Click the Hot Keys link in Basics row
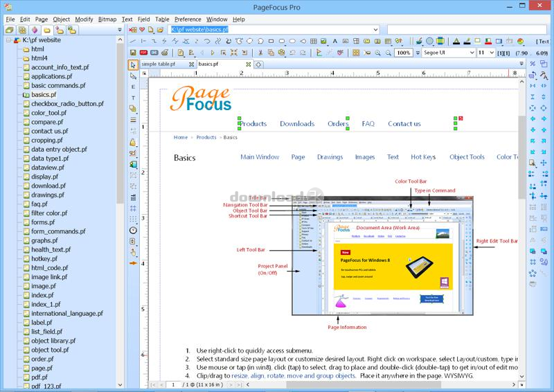Screen dimensions: 554x392 pyautogui.click(x=423, y=157)
